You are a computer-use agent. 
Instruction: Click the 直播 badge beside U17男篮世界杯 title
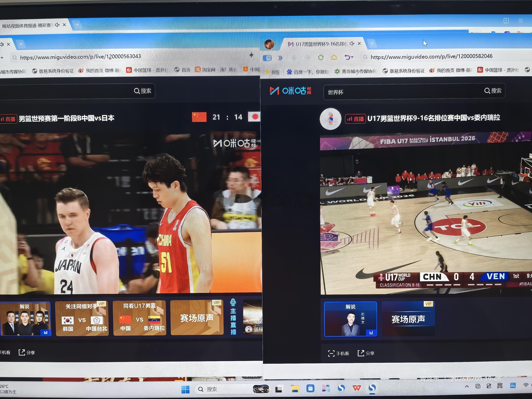(x=355, y=119)
